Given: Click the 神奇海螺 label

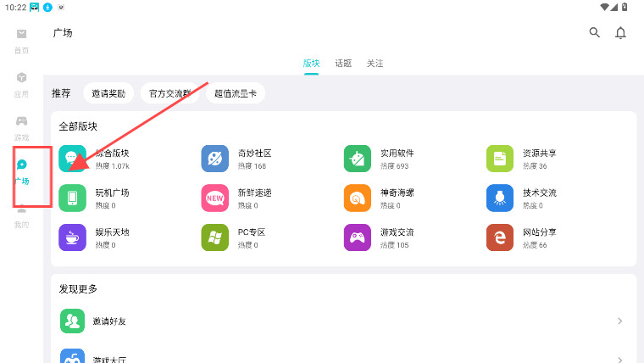Looking at the screenshot, I should click(x=397, y=193).
